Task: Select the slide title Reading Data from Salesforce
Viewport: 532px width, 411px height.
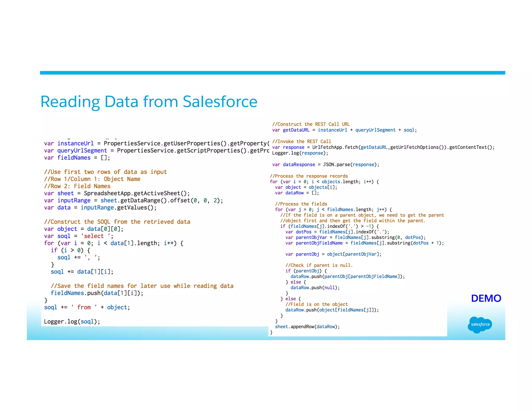Action: tap(149, 102)
